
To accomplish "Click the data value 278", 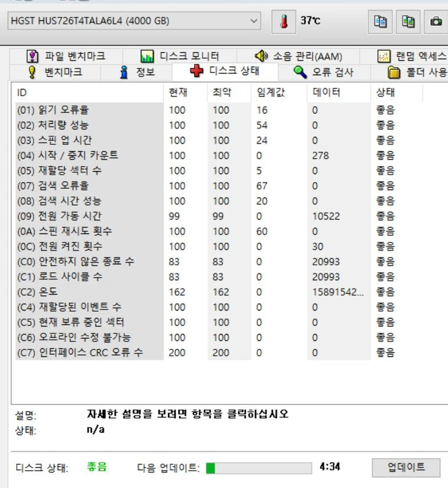I will 321,156.
